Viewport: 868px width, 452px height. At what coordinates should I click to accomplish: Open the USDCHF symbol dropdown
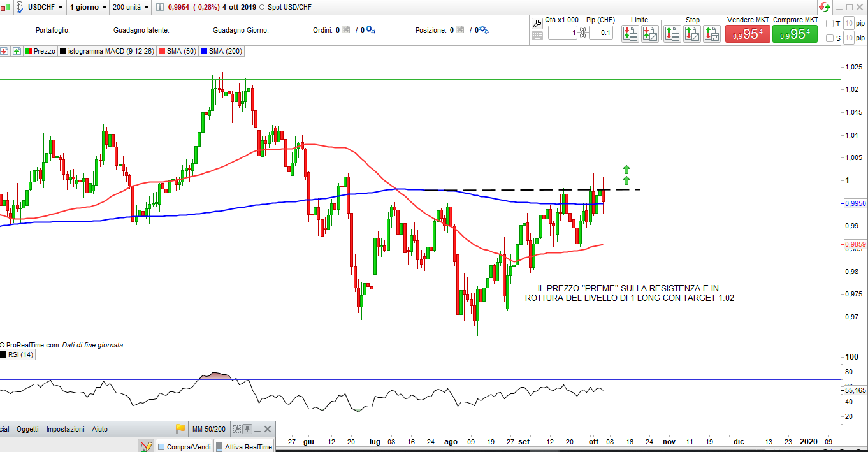pos(45,8)
